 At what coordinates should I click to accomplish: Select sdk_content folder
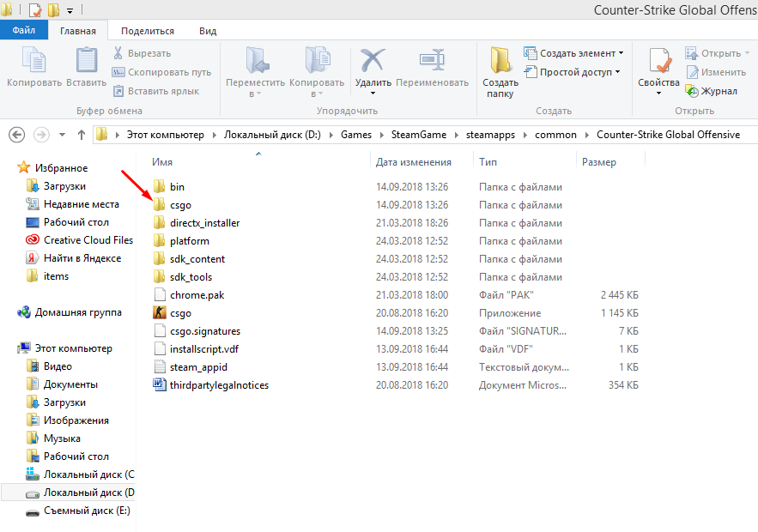tap(189, 258)
